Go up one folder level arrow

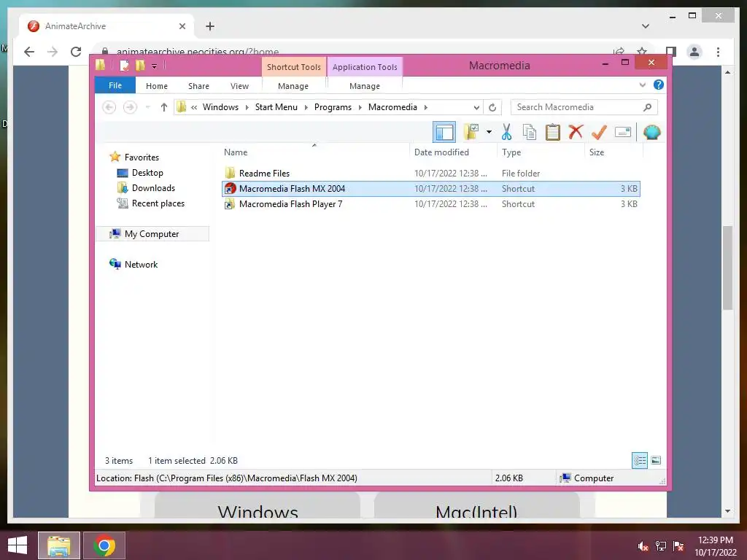click(x=164, y=107)
